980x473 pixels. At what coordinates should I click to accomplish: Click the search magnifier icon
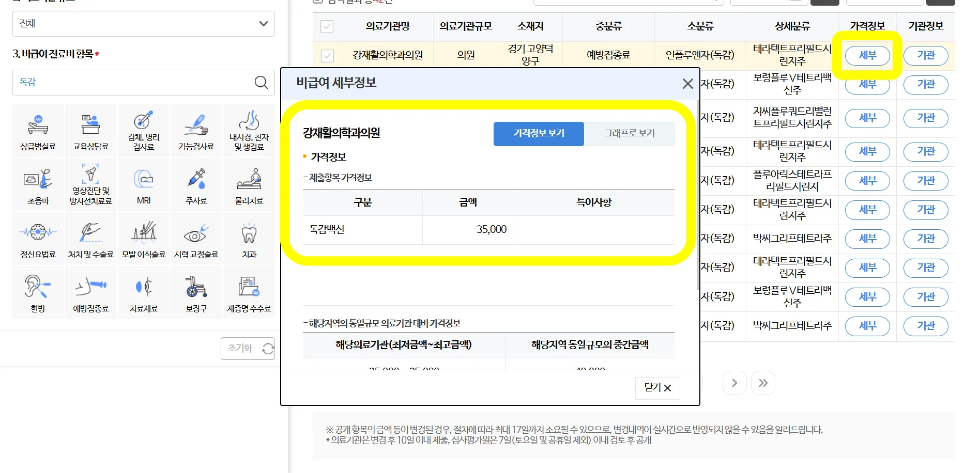pos(261,83)
